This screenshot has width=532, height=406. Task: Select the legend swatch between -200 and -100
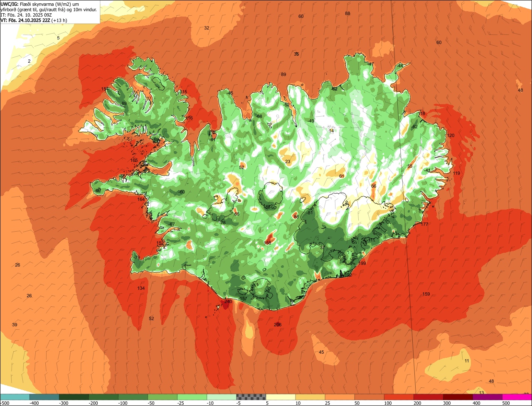point(103,396)
